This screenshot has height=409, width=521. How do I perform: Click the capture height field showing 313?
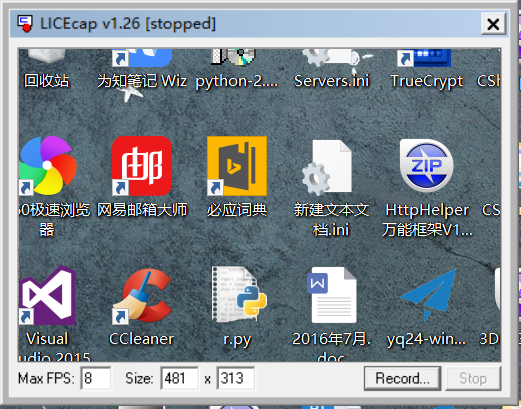click(x=236, y=378)
